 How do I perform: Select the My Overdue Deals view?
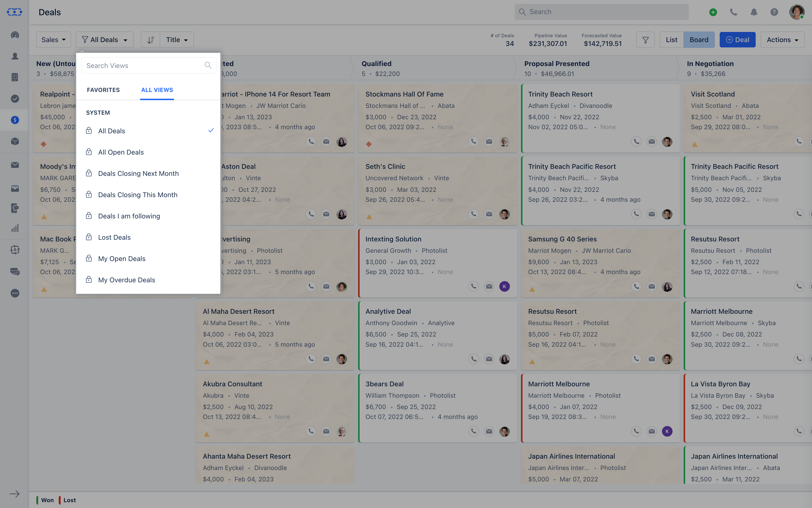click(148, 280)
